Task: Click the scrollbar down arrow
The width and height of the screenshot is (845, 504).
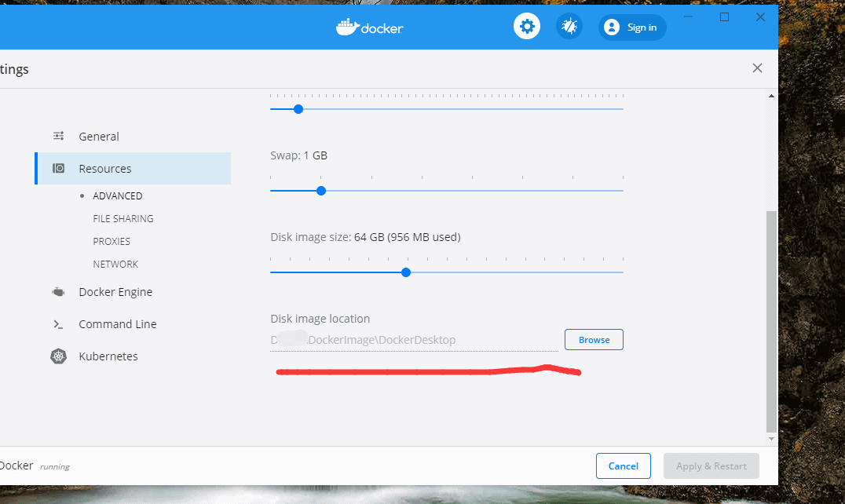Action: (x=771, y=439)
